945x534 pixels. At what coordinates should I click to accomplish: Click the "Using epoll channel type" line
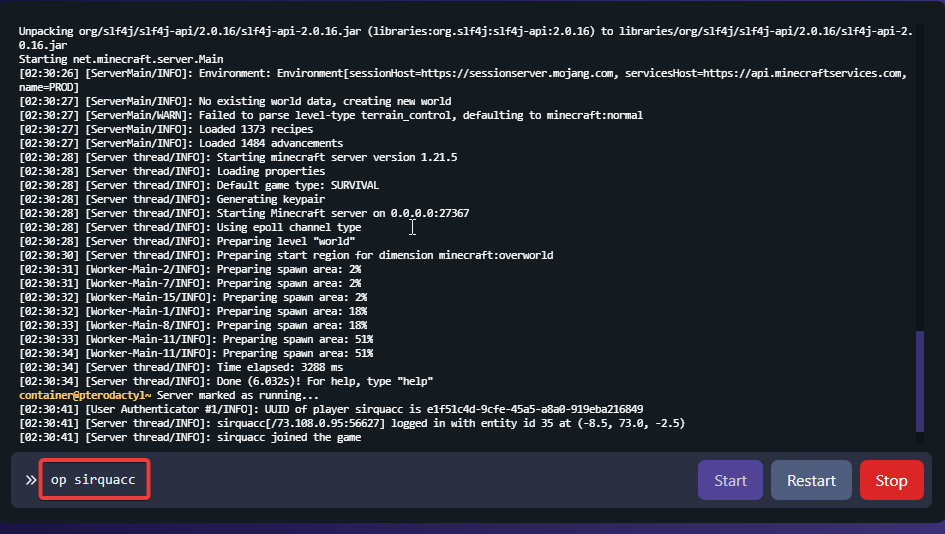coord(190,227)
